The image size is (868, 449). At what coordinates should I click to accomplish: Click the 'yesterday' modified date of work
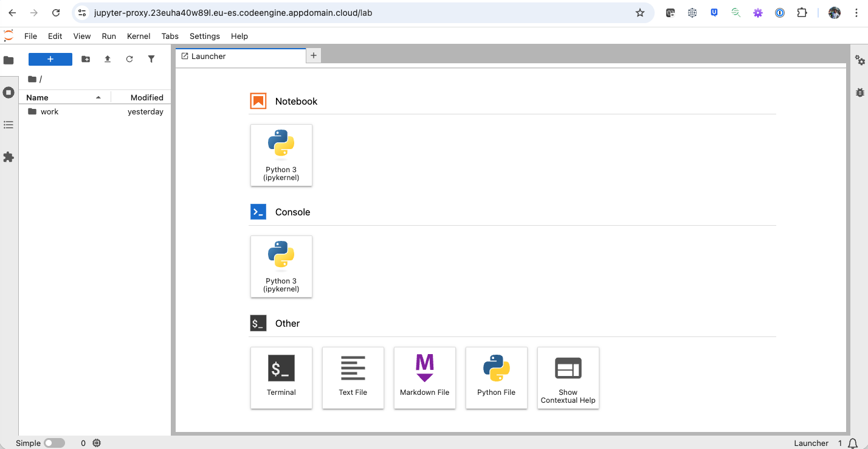tap(145, 112)
